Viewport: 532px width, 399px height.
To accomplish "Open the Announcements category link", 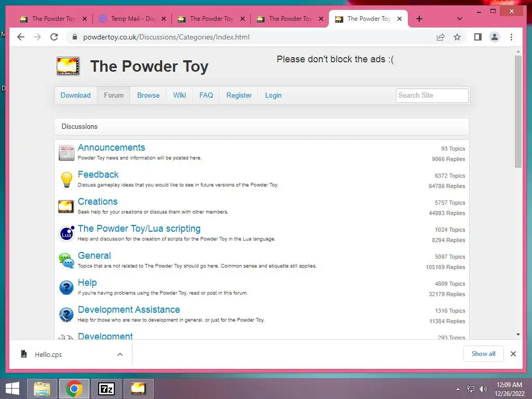I will 111,148.
